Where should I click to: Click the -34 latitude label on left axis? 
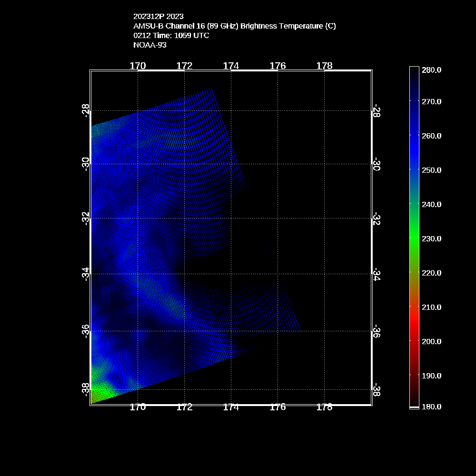tap(86, 274)
